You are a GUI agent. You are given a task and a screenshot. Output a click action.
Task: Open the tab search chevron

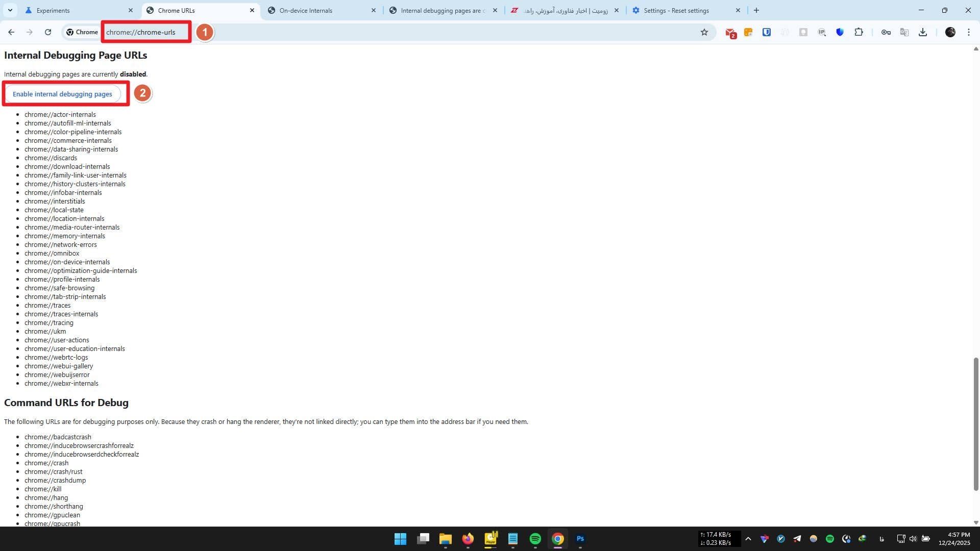click(10, 10)
